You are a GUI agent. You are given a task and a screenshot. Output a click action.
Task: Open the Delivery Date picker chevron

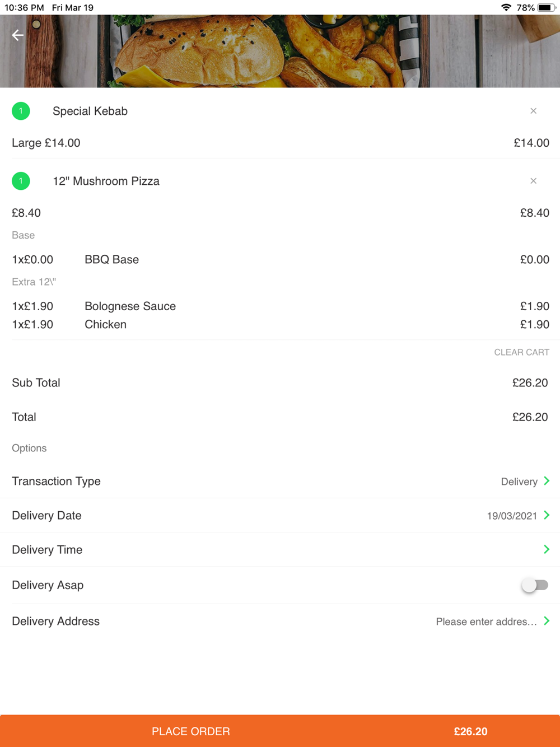547,515
